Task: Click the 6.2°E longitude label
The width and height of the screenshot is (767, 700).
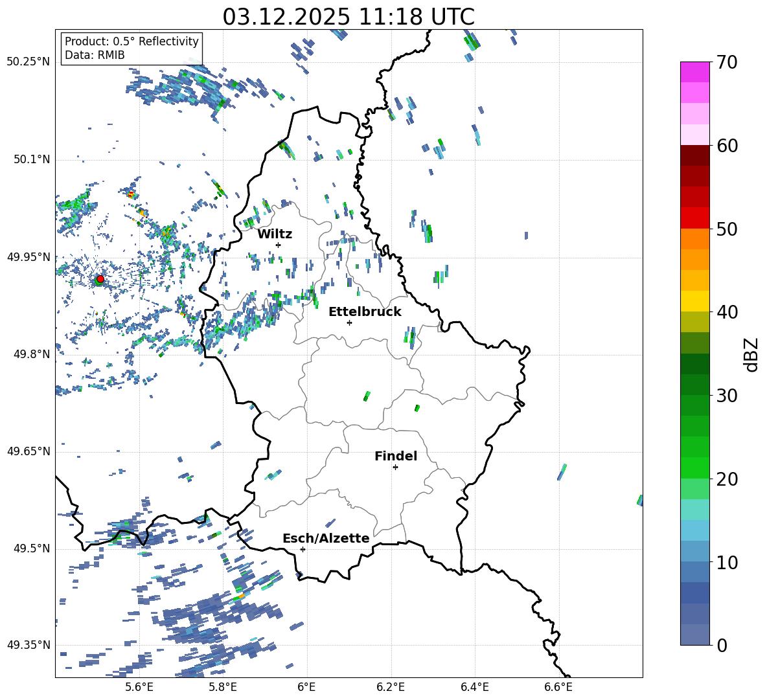Action: [x=391, y=688]
